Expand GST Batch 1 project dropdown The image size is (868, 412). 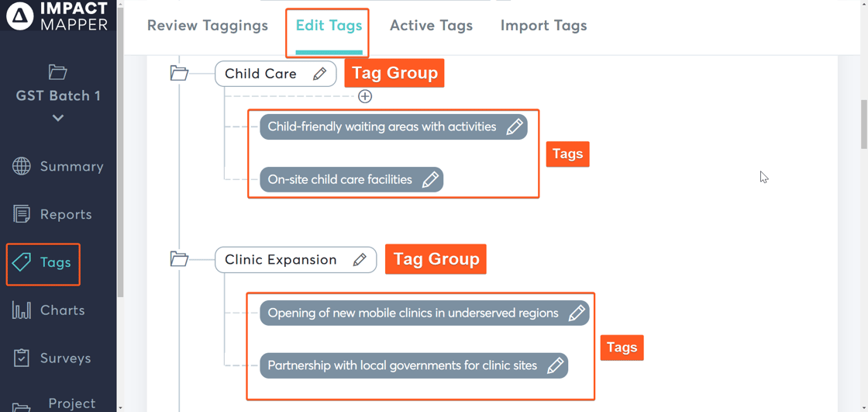pyautogui.click(x=58, y=118)
